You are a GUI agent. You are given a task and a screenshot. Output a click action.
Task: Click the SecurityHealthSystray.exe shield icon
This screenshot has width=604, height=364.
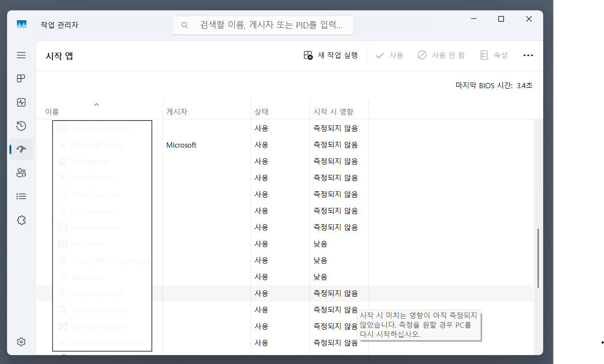coord(62,260)
